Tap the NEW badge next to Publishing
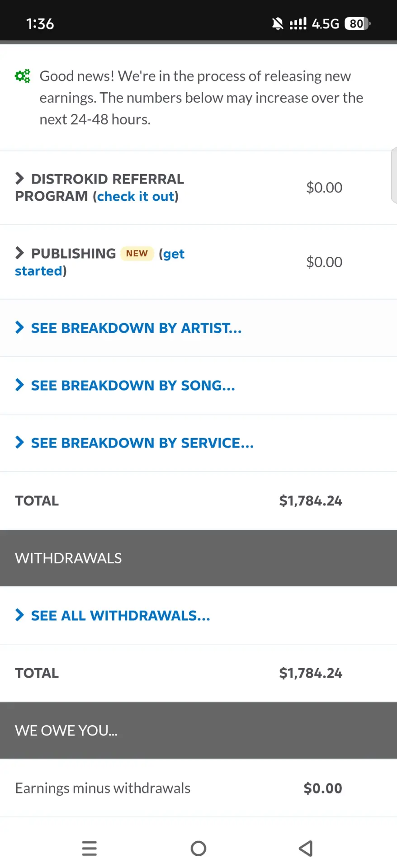Viewport: 397px width, 868px height. pyautogui.click(x=137, y=254)
